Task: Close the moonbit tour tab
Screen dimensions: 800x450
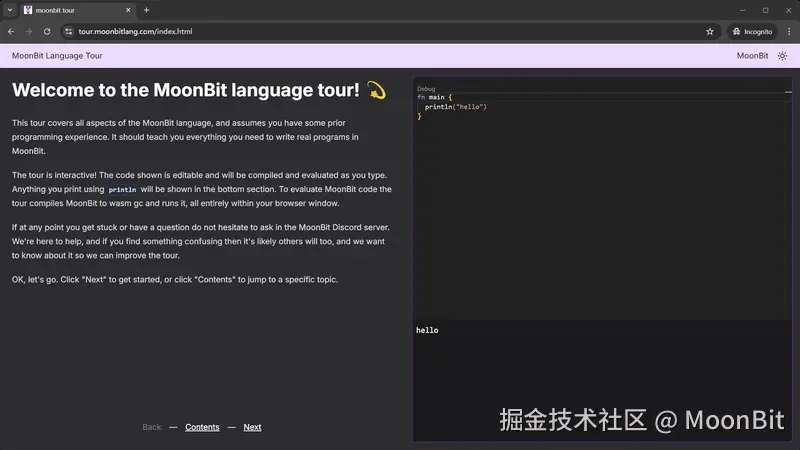Action: 128,10
